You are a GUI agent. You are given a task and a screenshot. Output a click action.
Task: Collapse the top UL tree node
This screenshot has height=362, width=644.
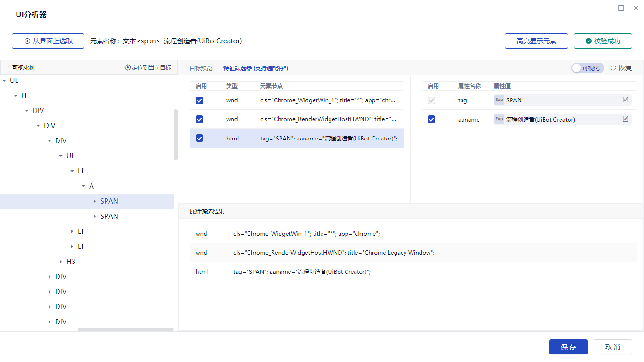pyautogui.click(x=4, y=81)
